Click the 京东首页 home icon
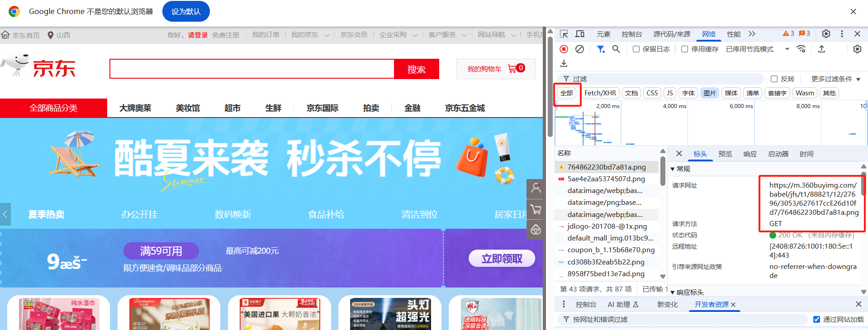868x330 pixels. [5, 35]
